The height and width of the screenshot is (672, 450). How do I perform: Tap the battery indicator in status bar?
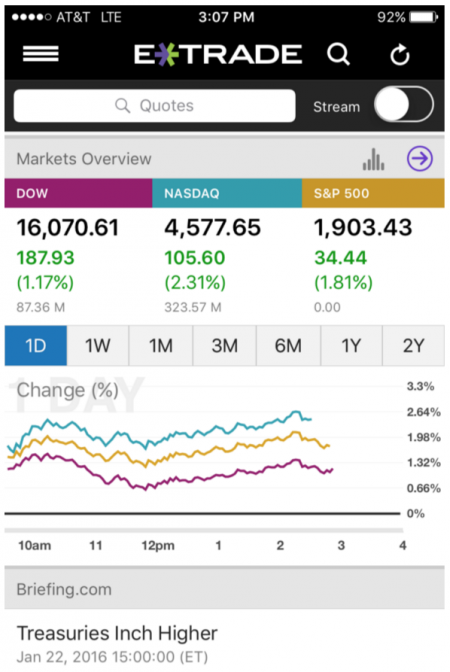pyautogui.click(x=423, y=17)
